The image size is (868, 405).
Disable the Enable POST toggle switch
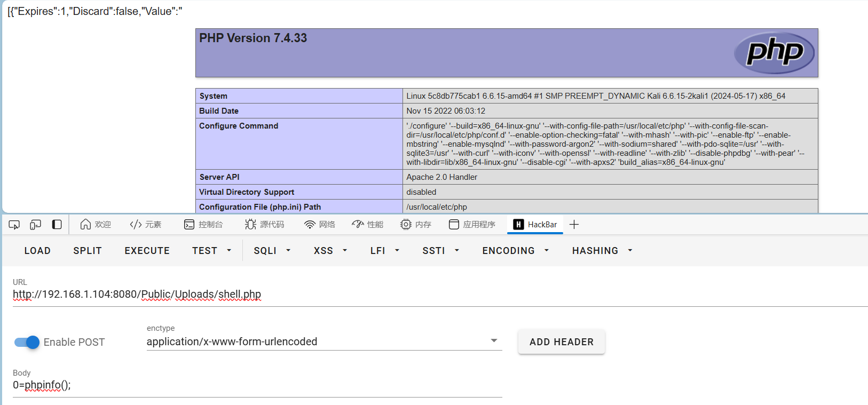(27, 342)
